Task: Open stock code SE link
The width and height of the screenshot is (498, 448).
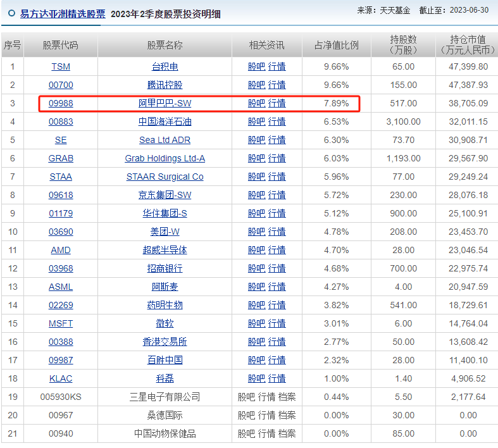Action: point(61,140)
